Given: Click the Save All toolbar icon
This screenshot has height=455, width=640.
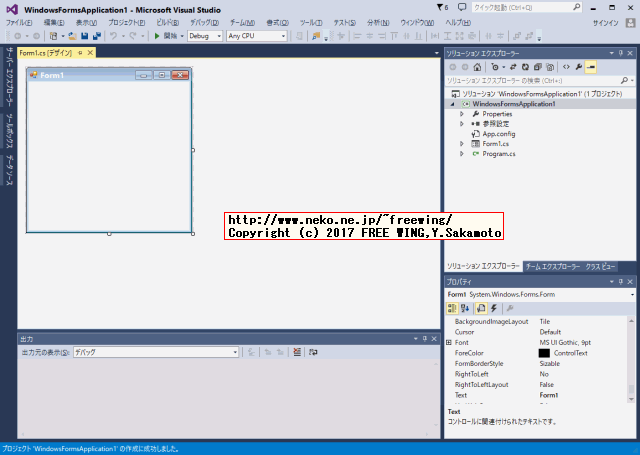Looking at the screenshot, I should 97,36.
